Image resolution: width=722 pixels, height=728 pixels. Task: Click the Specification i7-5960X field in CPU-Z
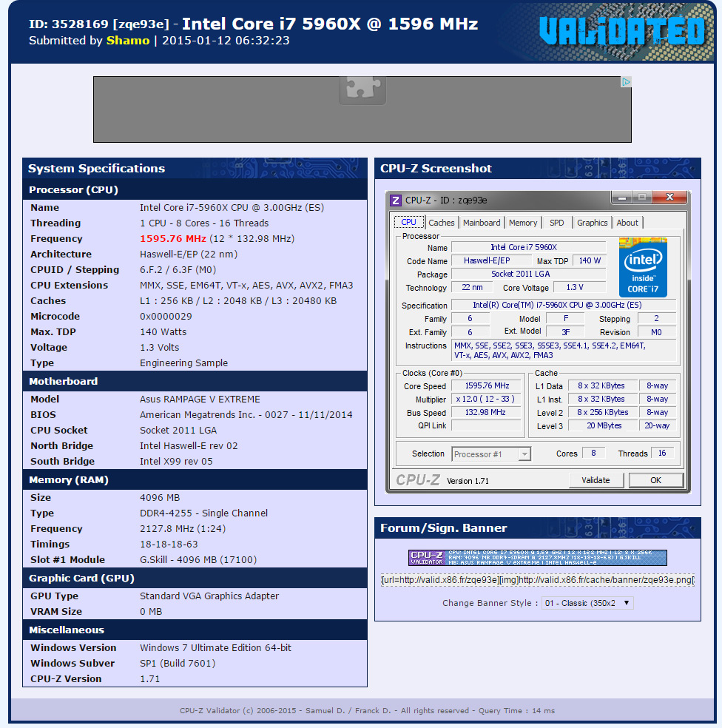coord(563,305)
